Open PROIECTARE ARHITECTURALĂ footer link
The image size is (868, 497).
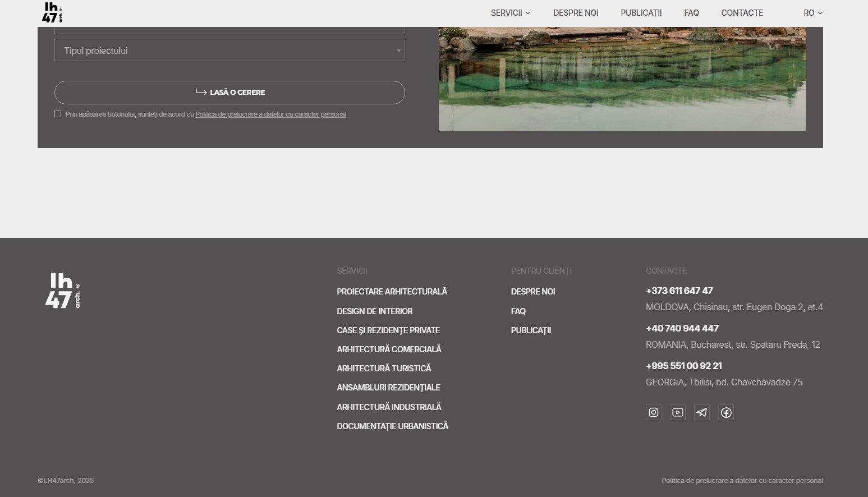click(x=392, y=292)
